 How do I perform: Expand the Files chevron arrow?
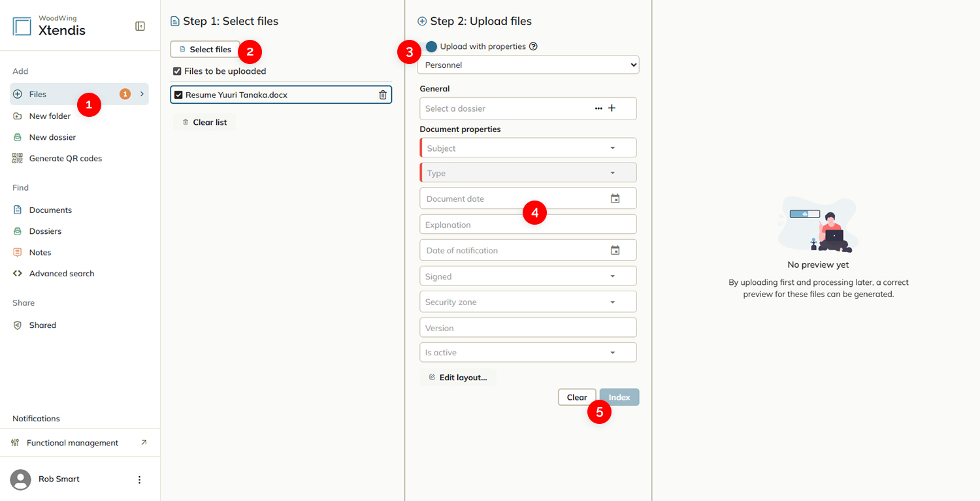tap(142, 94)
